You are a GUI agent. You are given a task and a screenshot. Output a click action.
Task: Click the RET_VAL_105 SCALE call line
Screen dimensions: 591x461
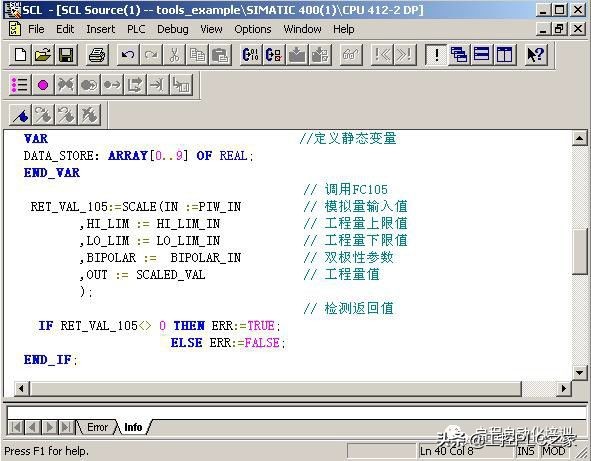click(136, 207)
